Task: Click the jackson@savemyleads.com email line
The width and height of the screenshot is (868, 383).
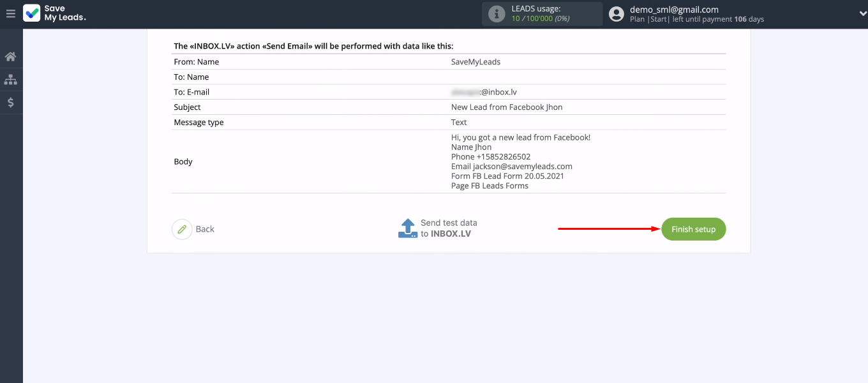Action: [511, 166]
